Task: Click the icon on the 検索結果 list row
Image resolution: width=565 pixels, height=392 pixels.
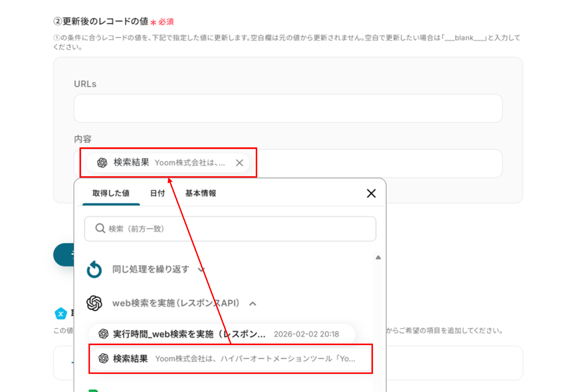Action: point(103,358)
